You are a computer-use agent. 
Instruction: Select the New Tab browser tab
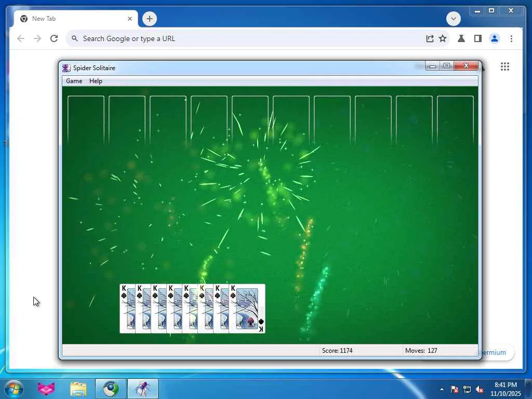click(x=75, y=19)
